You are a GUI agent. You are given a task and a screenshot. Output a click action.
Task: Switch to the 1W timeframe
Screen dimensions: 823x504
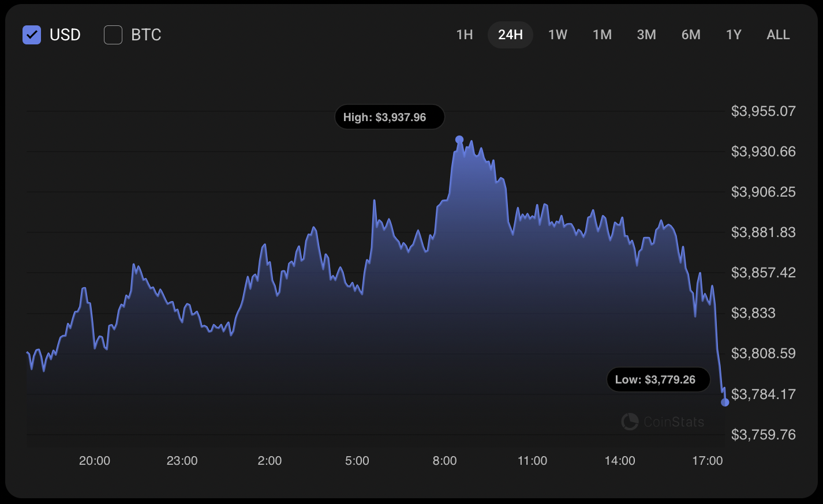pyautogui.click(x=558, y=35)
